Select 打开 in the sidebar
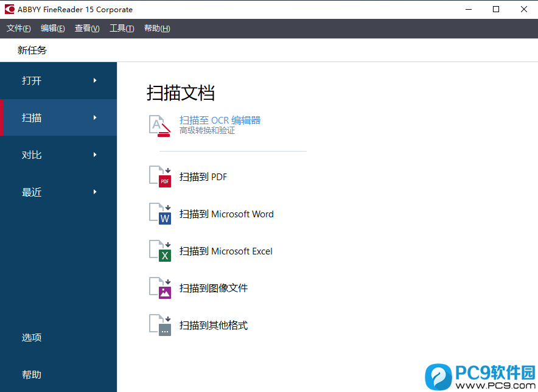The image size is (538, 392). (58, 81)
